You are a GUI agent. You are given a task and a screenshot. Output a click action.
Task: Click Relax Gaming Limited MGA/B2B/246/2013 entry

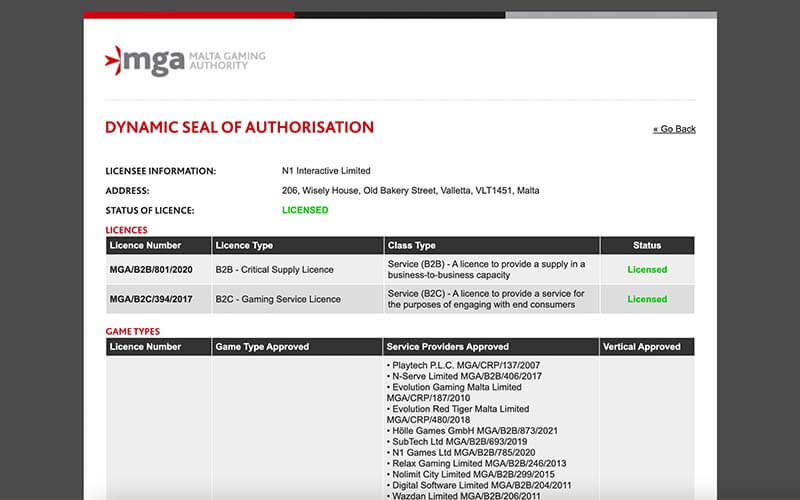pos(476,464)
